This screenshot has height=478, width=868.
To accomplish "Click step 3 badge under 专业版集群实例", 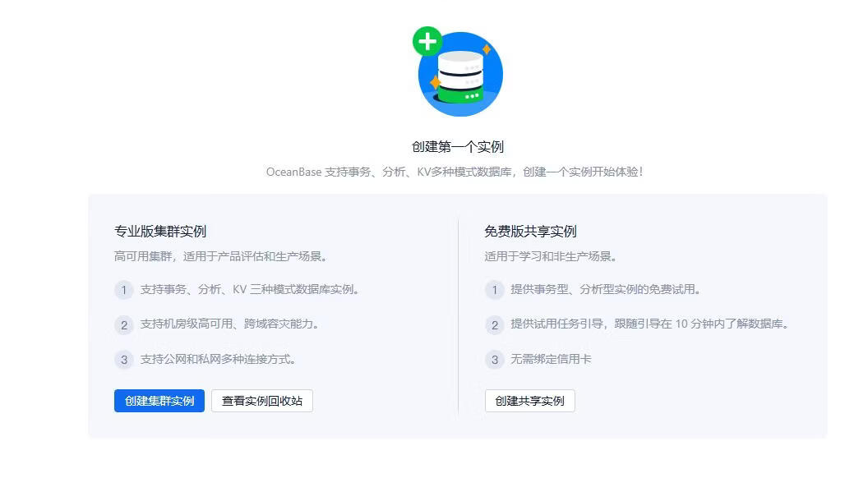I will pyautogui.click(x=124, y=359).
